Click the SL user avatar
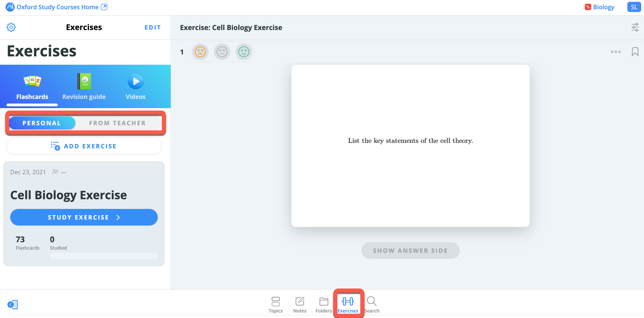This screenshot has height=318, width=644. 634,7
